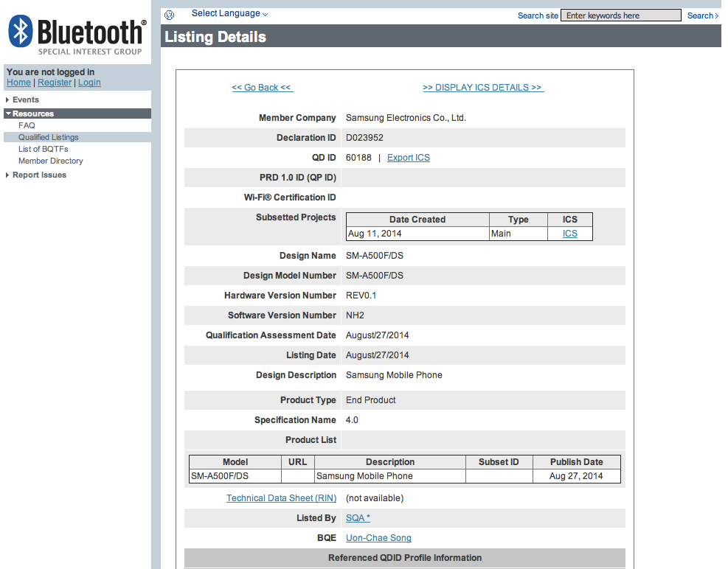728x569 pixels.
Task: Click the Export ICS link
Action: [408, 158]
